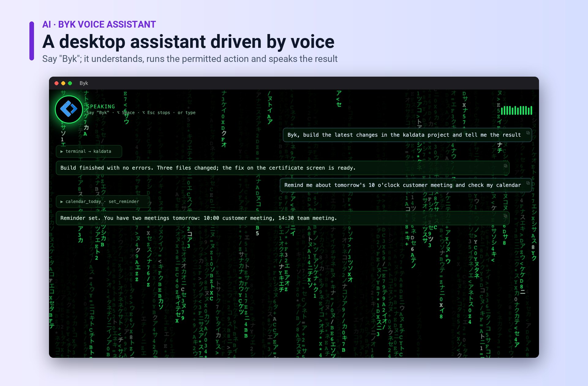588x386 pixels.
Task: Expand the terminal → kaldata tool step
Action: (89, 151)
